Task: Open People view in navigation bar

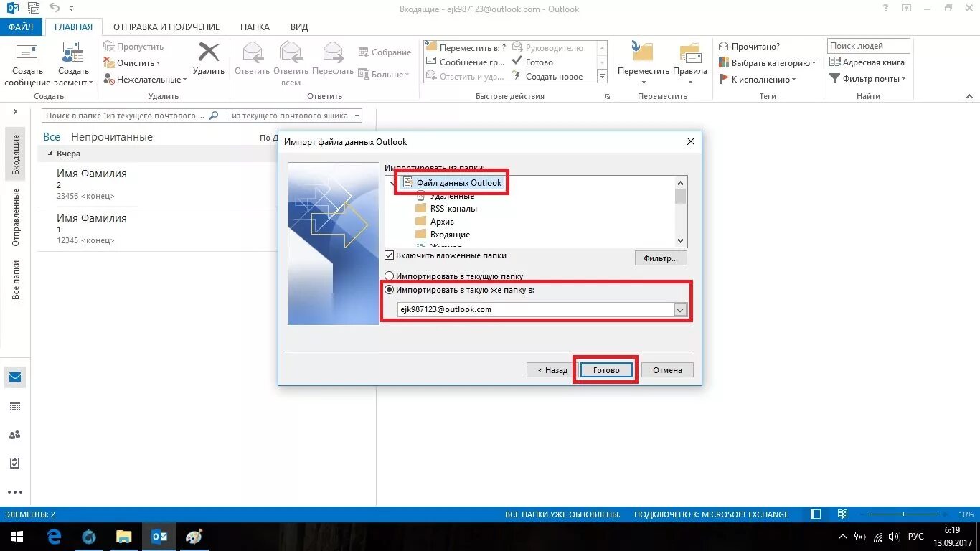Action: click(15, 435)
